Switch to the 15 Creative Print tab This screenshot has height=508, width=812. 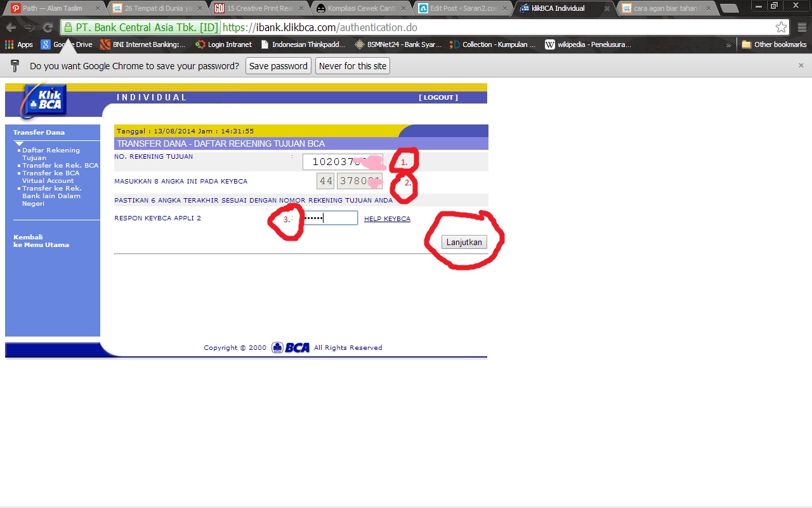click(258, 8)
